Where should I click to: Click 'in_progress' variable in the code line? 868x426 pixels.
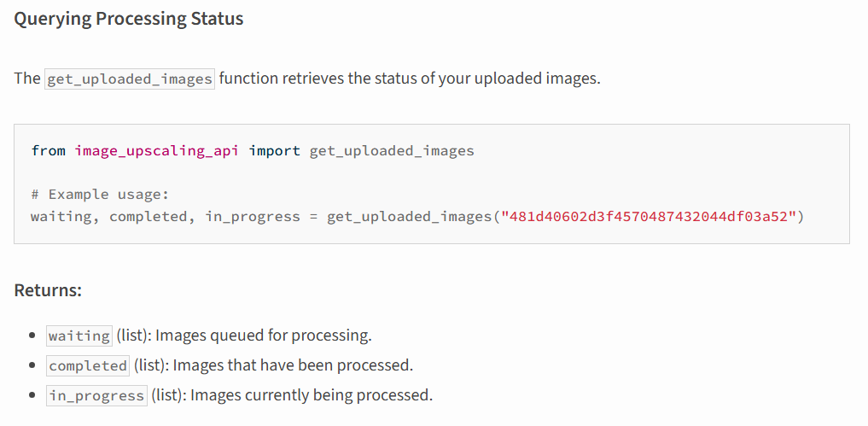pyautogui.click(x=253, y=217)
